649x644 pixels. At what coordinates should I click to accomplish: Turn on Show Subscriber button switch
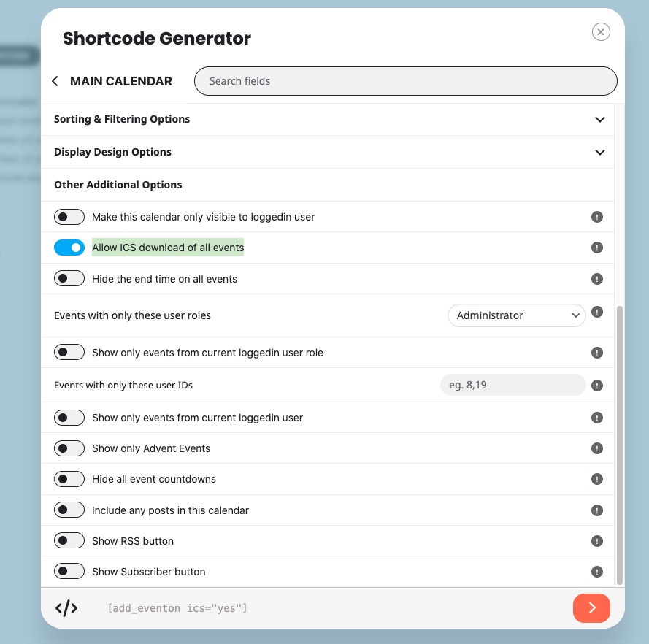(x=69, y=572)
